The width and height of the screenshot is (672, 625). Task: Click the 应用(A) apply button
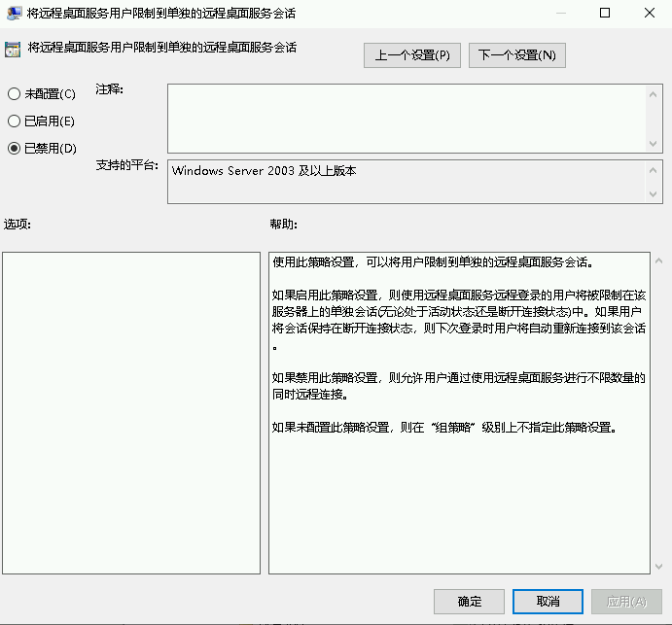point(626,602)
